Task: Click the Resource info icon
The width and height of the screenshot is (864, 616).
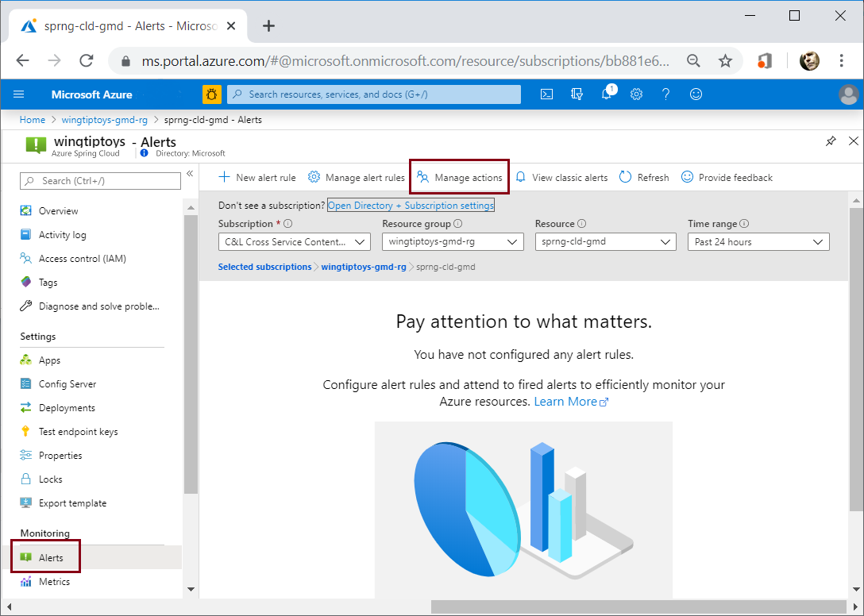Action: [x=582, y=224]
